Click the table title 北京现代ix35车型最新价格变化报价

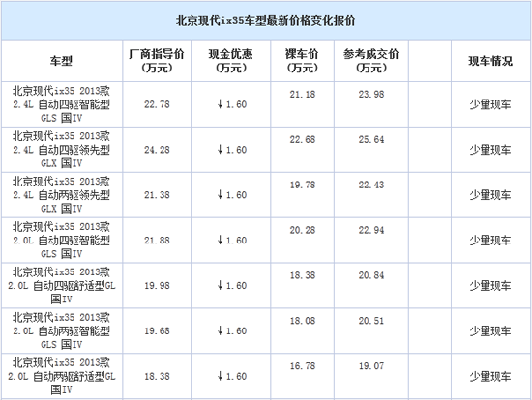click(x=265, y=21)
